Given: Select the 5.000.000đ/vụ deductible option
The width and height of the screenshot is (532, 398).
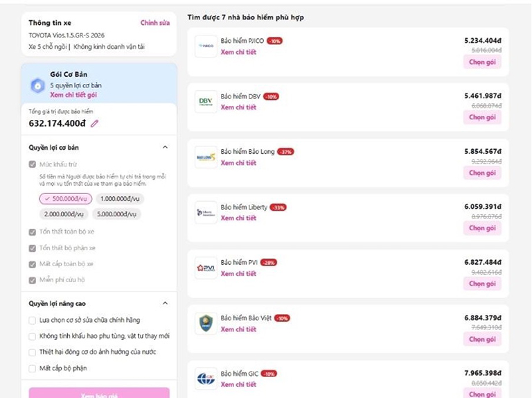Looking at the screenshot, I should [x=116, y=214].
